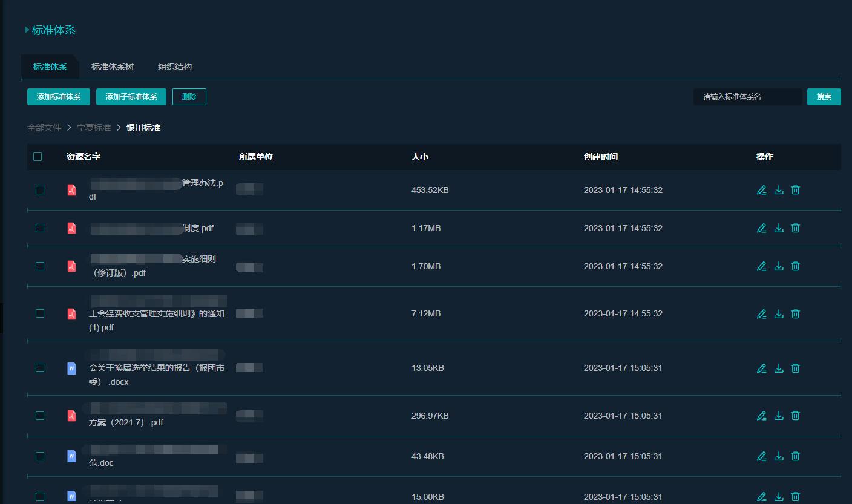Click PDF icon of 方案（2021.7）.pdf
Screen dimensions: 852x504
coord(71,416)
